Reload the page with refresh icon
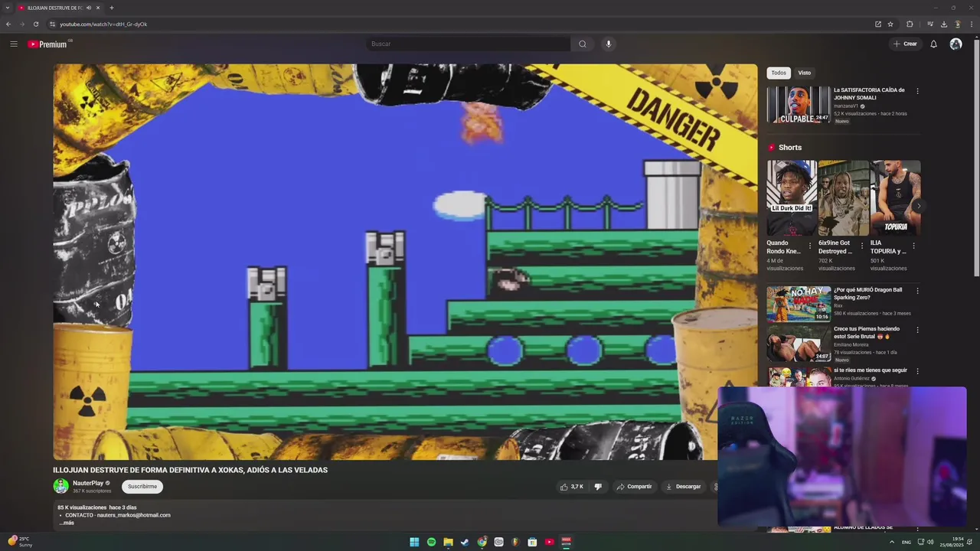 coord(35,24)
